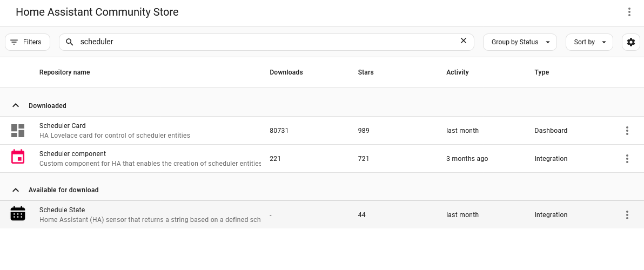Viewport: 644px width, 270px height.
Task: Click the Schedule State calendar icon
Action: click(18, 214)
